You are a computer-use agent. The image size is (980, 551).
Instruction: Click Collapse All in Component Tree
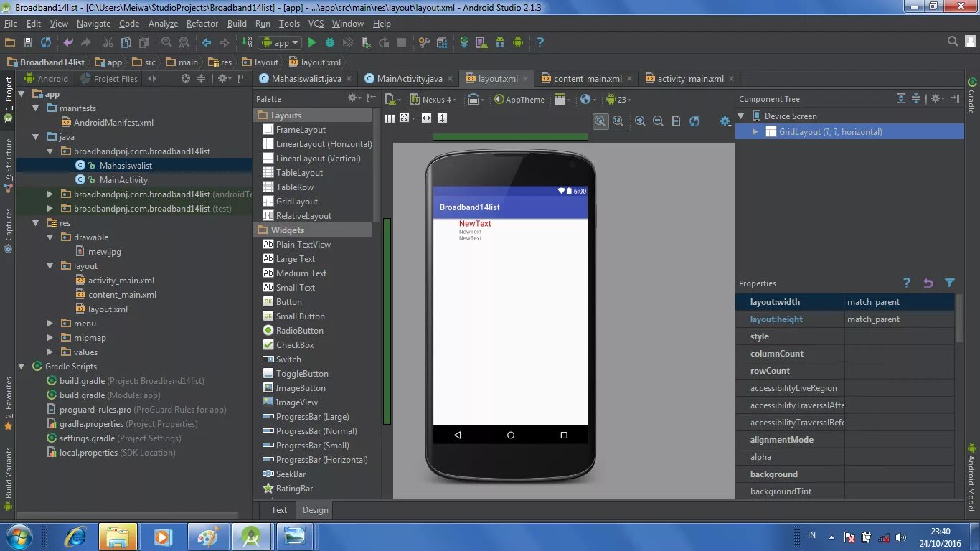point(916,98)
